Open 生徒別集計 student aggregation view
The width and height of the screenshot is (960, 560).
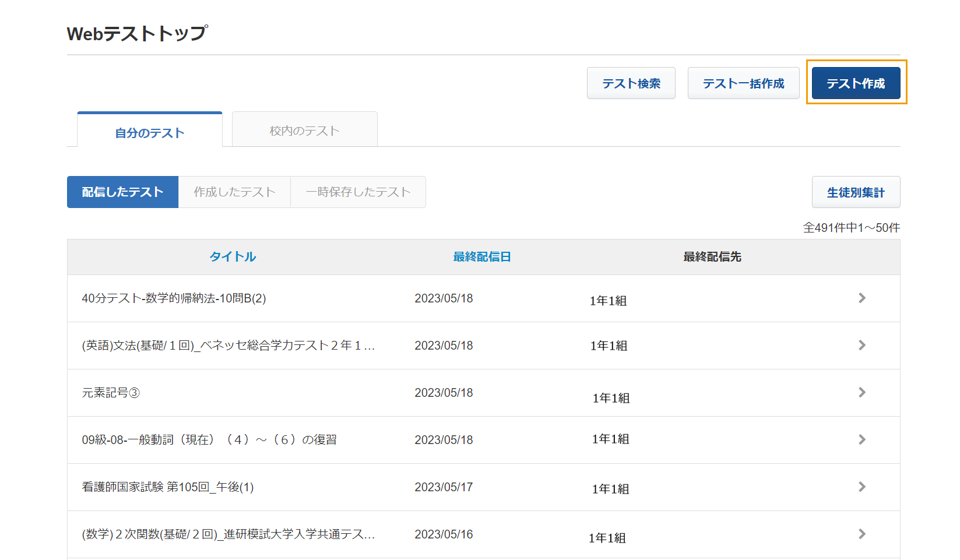pos(856,192)
